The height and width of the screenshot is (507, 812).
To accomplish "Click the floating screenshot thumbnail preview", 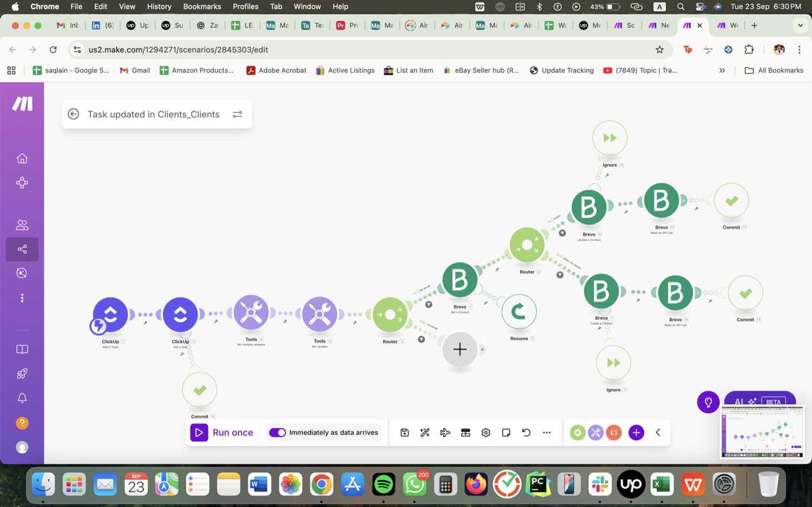I will pyautogui.click(x=762, y=431).
